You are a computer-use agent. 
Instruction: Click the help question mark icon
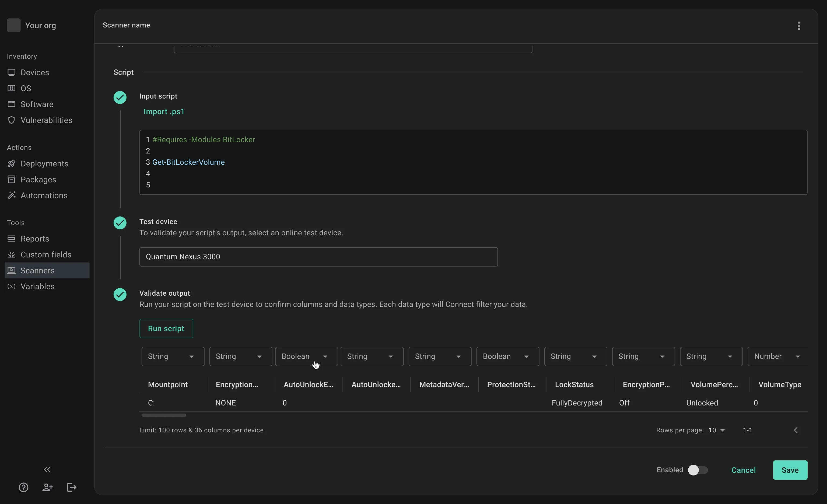23,487
